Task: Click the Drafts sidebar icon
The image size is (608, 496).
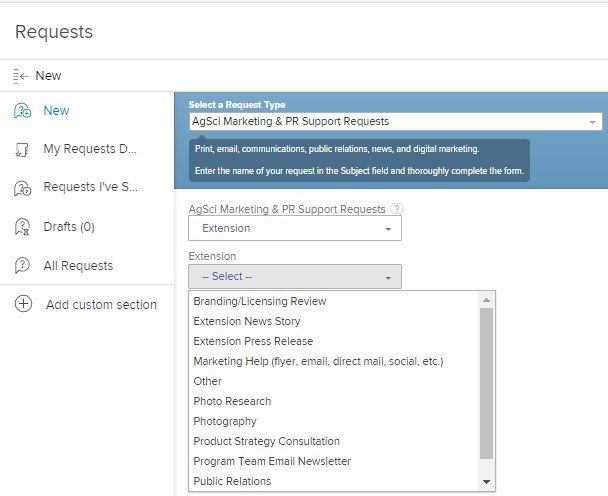Action: coord(22,227)
